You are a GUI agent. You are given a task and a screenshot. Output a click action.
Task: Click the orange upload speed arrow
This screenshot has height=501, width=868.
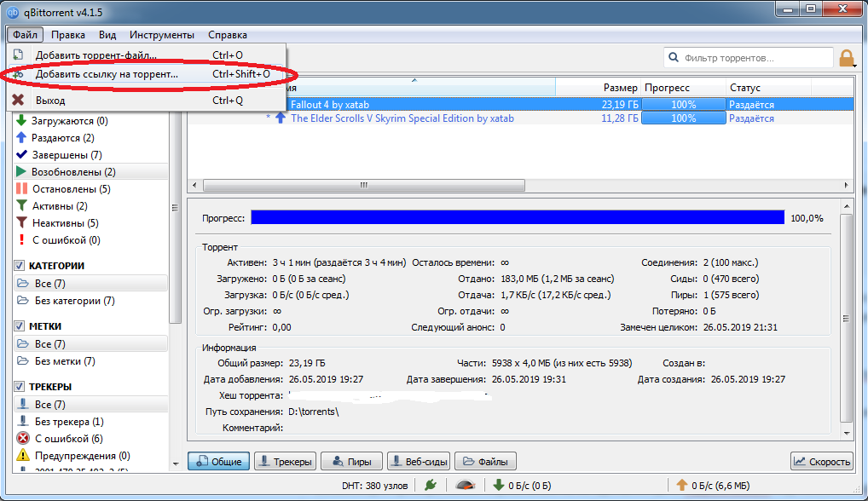click(x=682, y=486)
